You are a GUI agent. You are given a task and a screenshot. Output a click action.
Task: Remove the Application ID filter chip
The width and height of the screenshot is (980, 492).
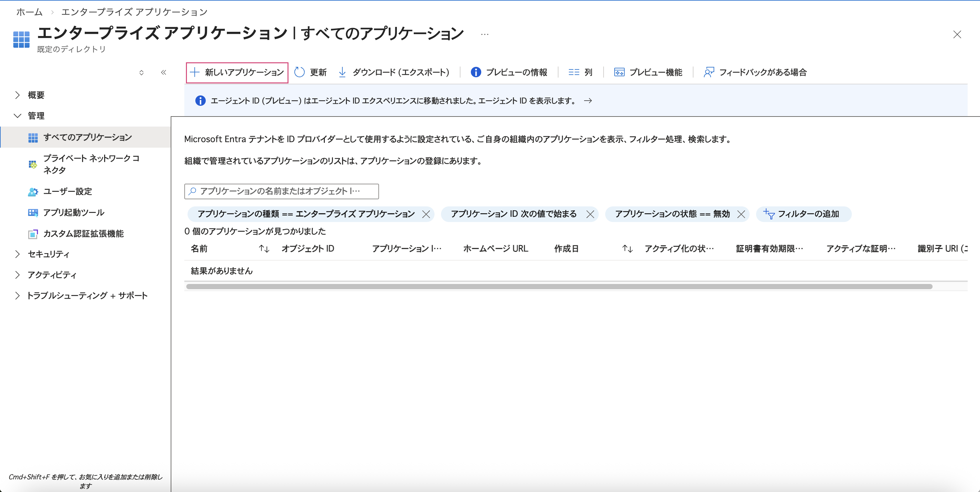coord(590,214)
